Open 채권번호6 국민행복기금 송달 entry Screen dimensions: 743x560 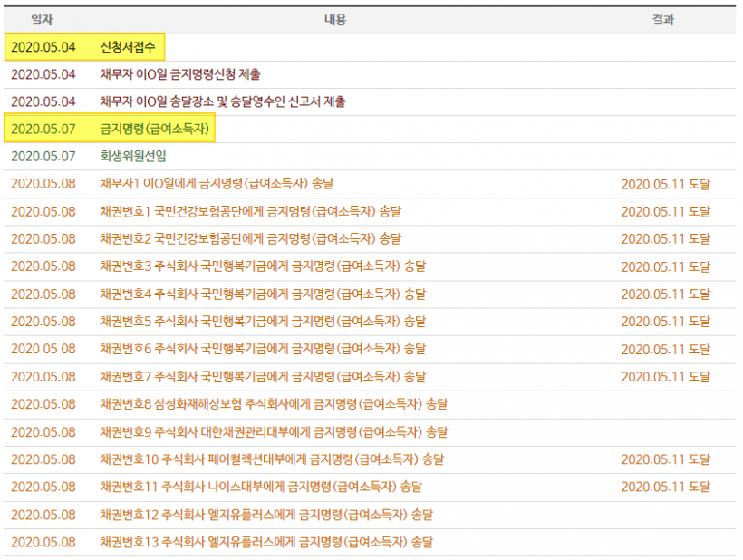coord(263,349)
